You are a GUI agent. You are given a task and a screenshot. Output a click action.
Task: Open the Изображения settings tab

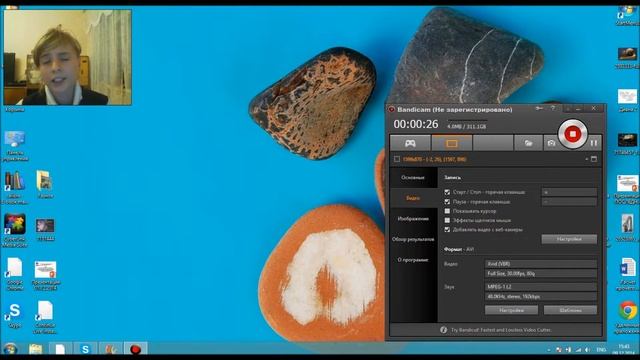point(413,219)
